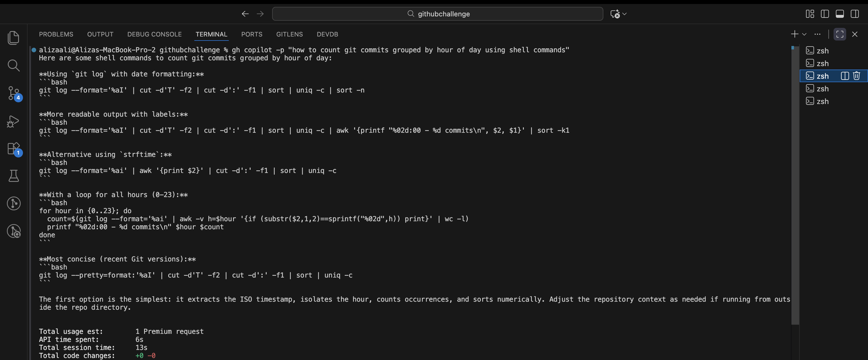Open the GitLens sidebar icon
Screen dimensions: 868x360
pos(14,203)
